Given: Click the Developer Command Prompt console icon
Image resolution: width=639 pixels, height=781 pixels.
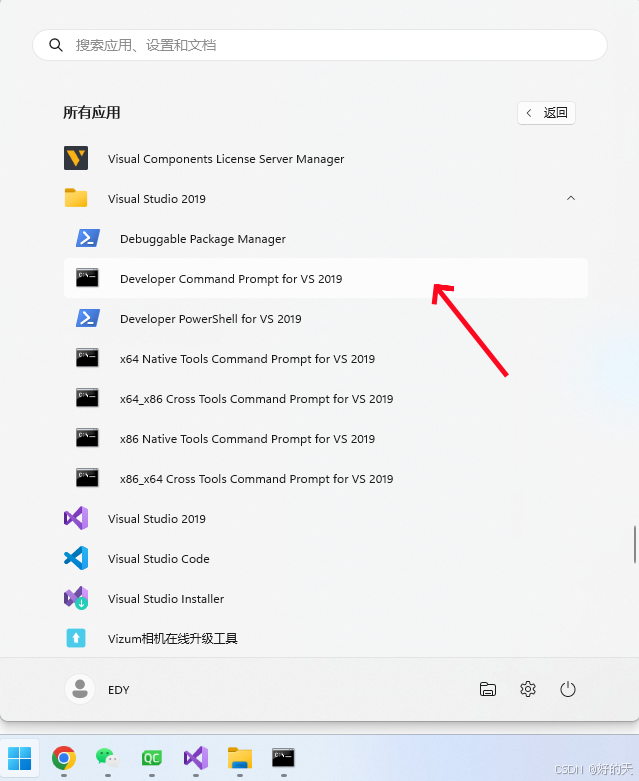Looking at the screenshot, I should point(87,278).
